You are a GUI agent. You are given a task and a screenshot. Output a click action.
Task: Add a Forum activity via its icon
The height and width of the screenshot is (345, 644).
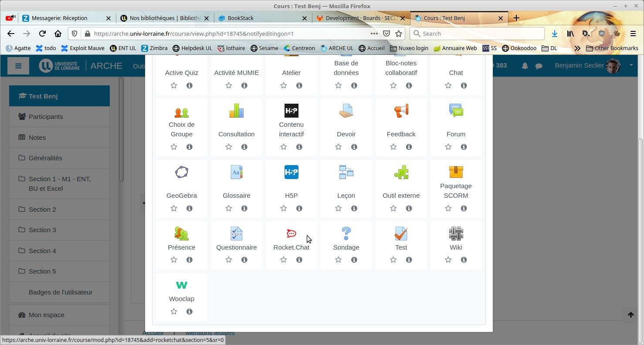tap(456, 111)
